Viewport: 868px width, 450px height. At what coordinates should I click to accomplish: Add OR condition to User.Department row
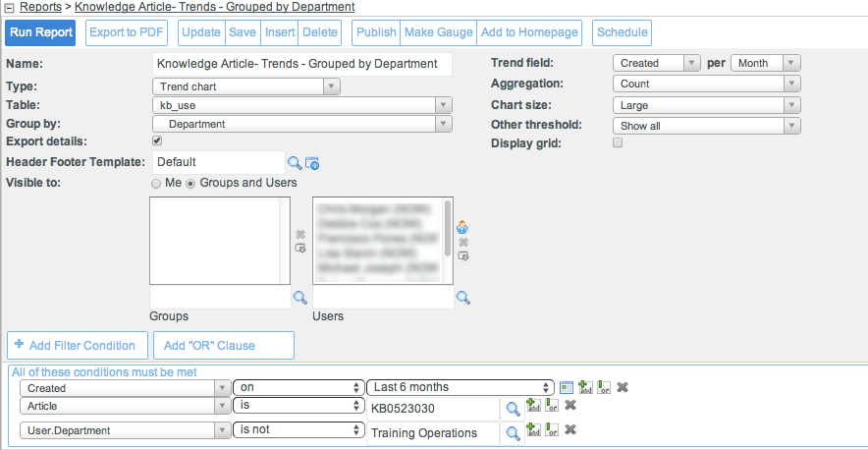coord(552,429)
